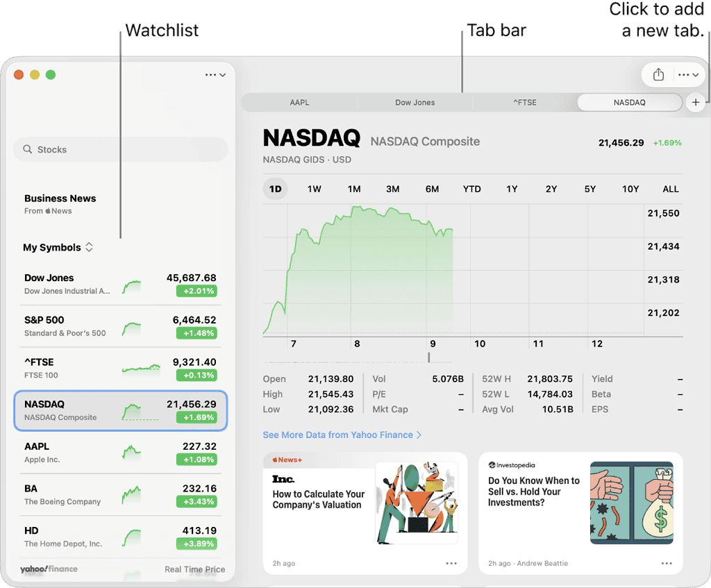Viewport: 711px width, 588px height.
Task: Select the 3M chart range
Action: coord(393,189)
